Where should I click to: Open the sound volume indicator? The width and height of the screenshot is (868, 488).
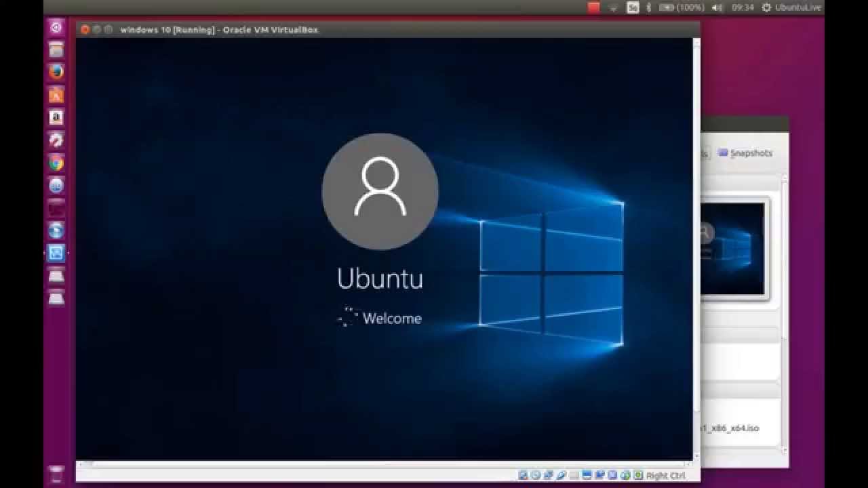[x=717, y=7]
